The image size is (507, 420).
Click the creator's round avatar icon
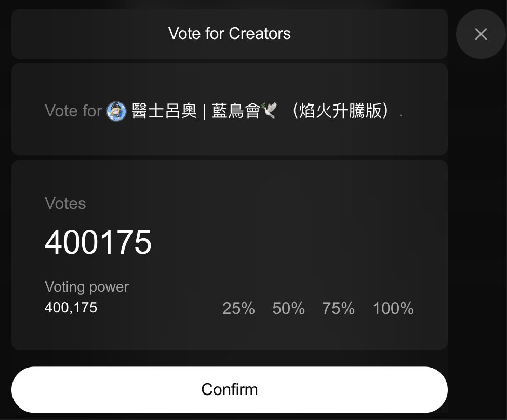point(116,111)
